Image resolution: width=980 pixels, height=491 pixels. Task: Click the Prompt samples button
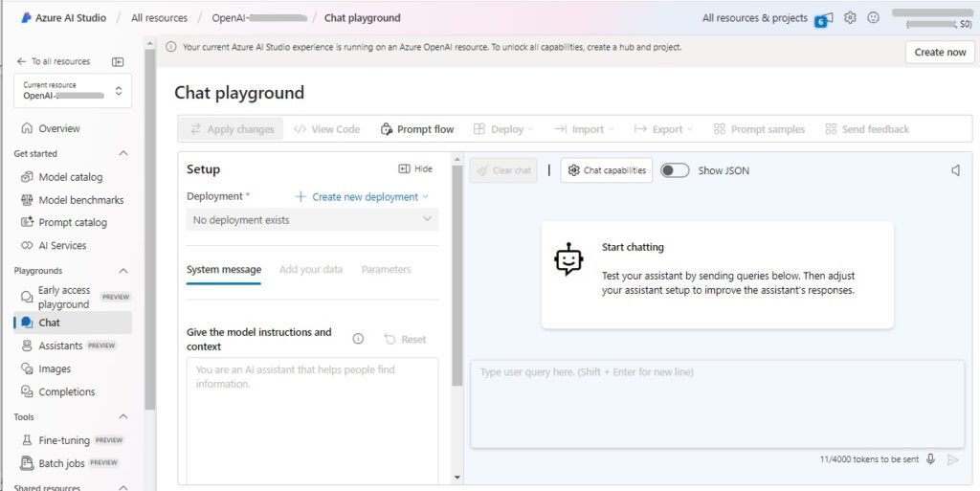(759, 129)
